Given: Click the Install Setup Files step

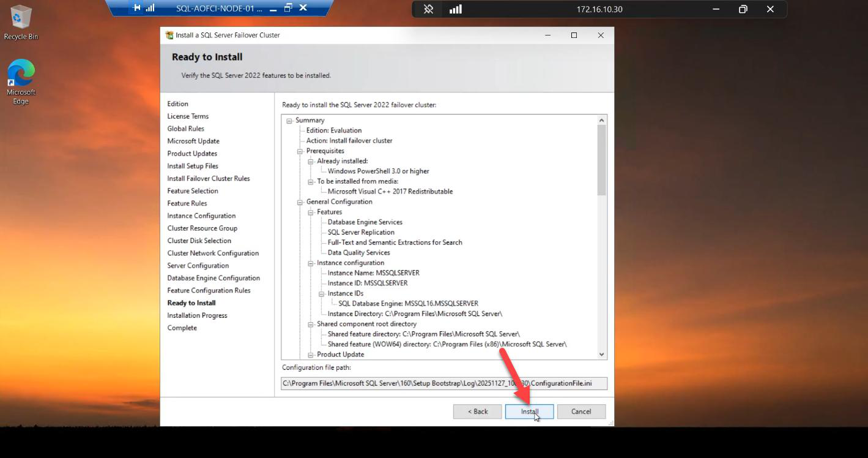Looking at the screenshot, I should coord(193,166).
